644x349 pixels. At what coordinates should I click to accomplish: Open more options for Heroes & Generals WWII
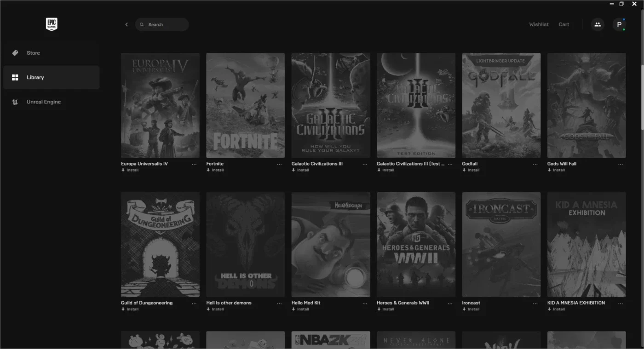click(450, 303)
